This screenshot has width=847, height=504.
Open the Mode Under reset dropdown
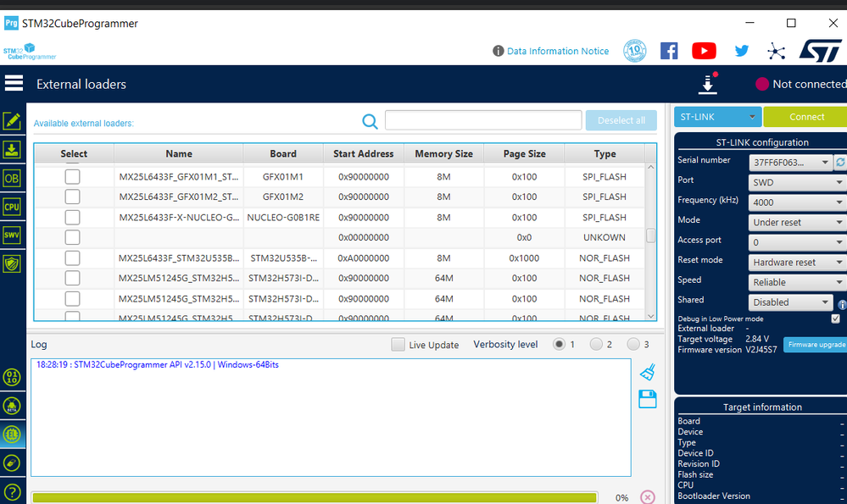[797, 222]
